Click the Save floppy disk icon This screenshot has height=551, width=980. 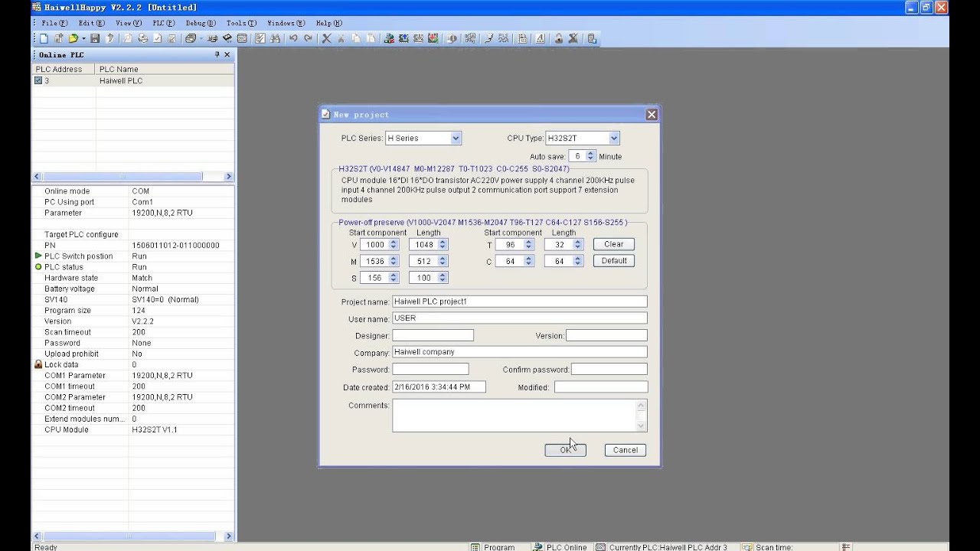click(x=95, y=38)
